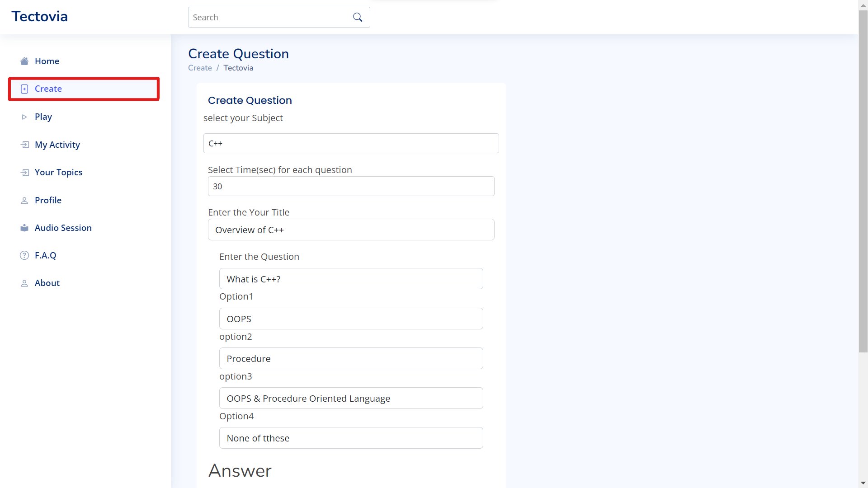
Task: Select the Enter the Question input field
Action: coord(351,278)
